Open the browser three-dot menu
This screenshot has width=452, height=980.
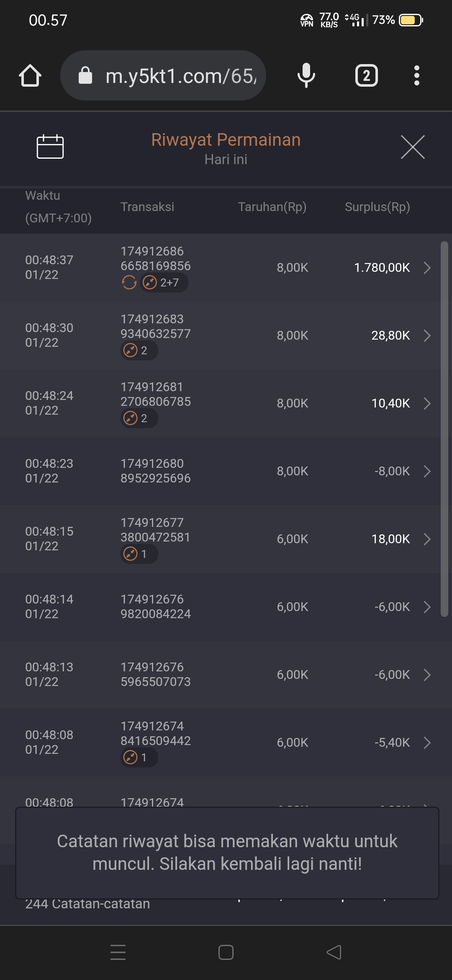click(x=416, y=76)
